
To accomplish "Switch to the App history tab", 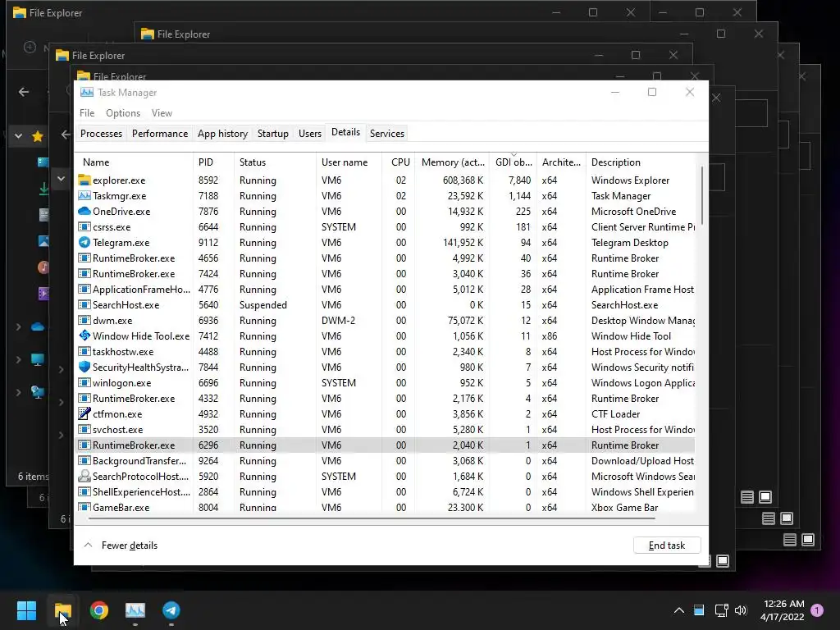I will (222, 134).
